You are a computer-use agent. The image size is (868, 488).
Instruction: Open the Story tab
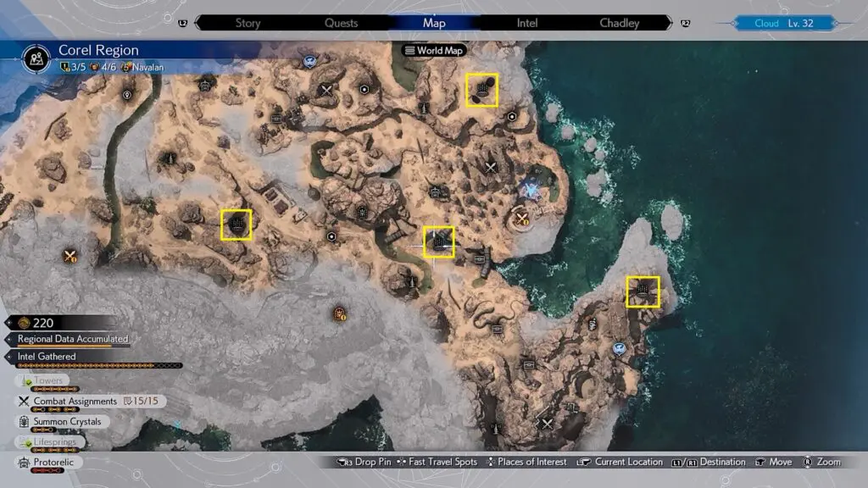(248, 23)
